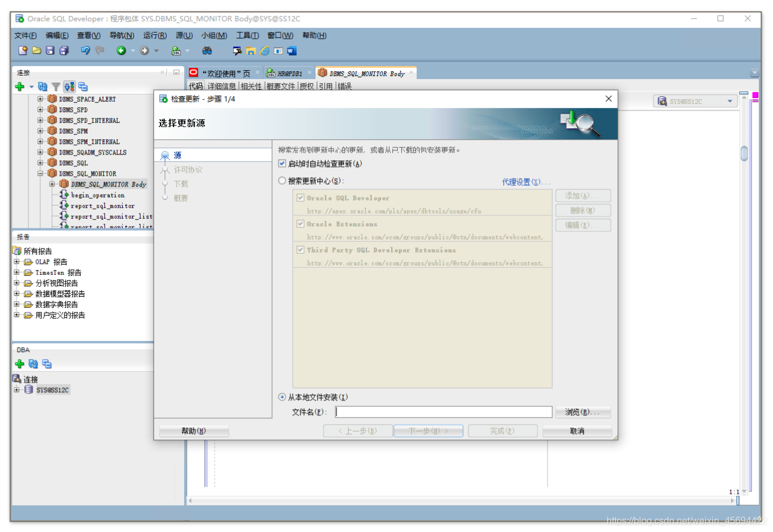Open the 运行(R) menu
This screenshot has width=773, height=532.
[x=155, y=35]
